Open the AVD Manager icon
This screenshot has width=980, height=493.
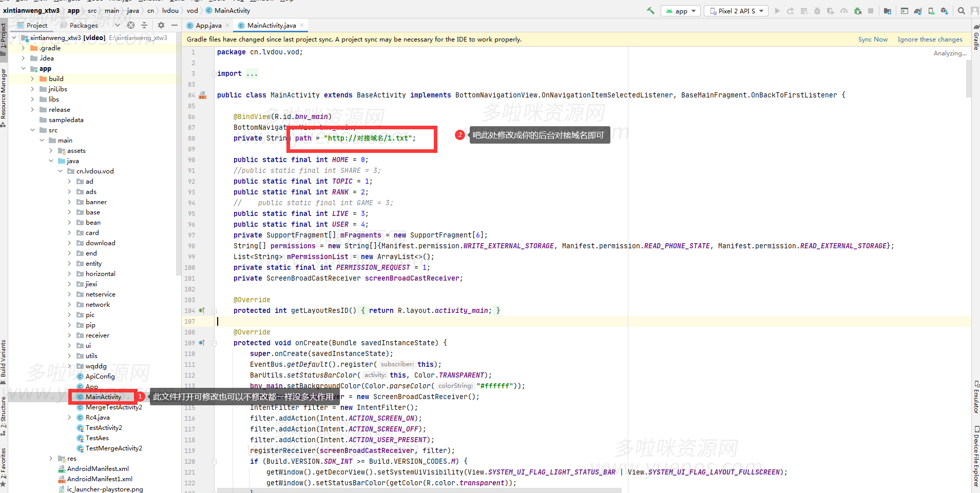[931, 11]
